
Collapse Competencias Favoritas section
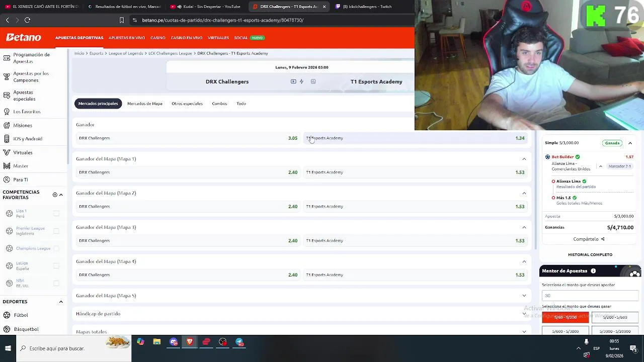(x=61, y=195)
